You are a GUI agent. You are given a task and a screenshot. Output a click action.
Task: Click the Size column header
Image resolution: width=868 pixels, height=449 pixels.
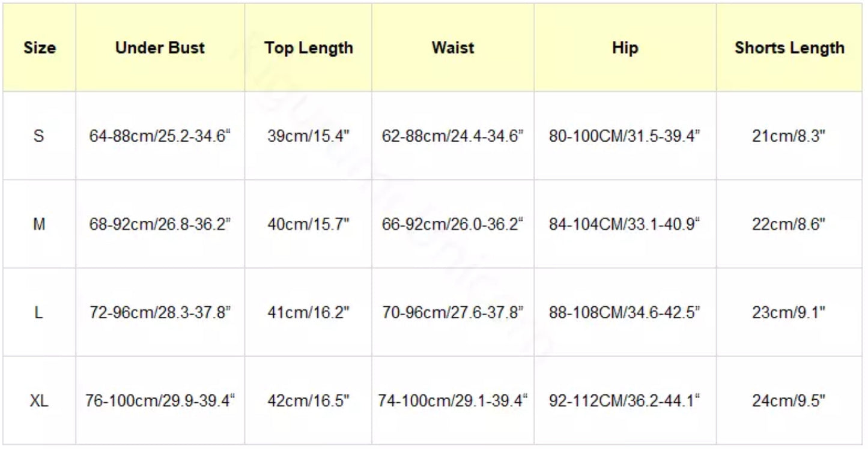click(40, 48)
